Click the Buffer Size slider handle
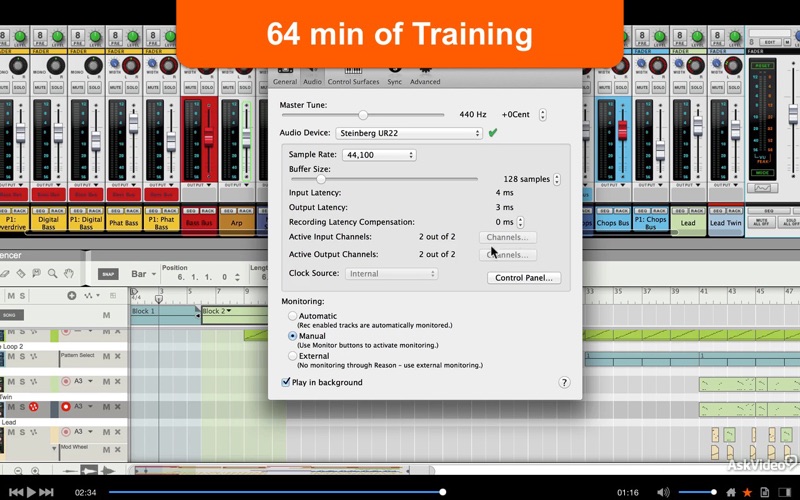 pyautogui.click(x=320, y=179)
